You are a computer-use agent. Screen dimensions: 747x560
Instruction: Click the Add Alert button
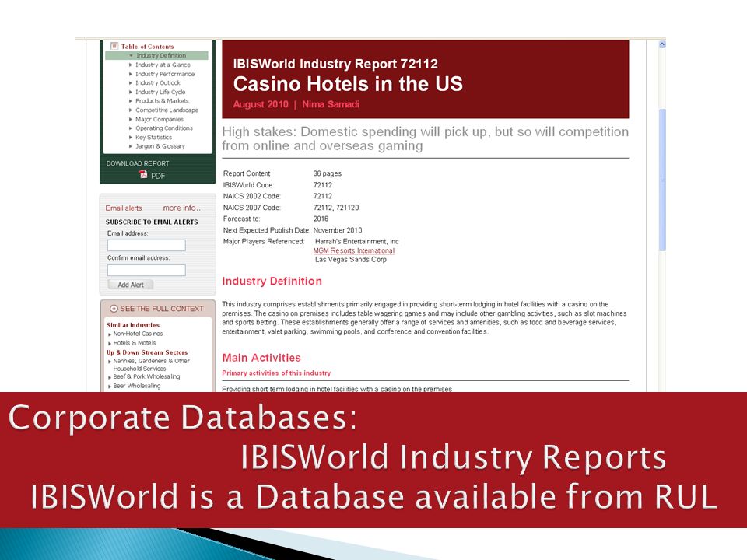coord(131,285)
